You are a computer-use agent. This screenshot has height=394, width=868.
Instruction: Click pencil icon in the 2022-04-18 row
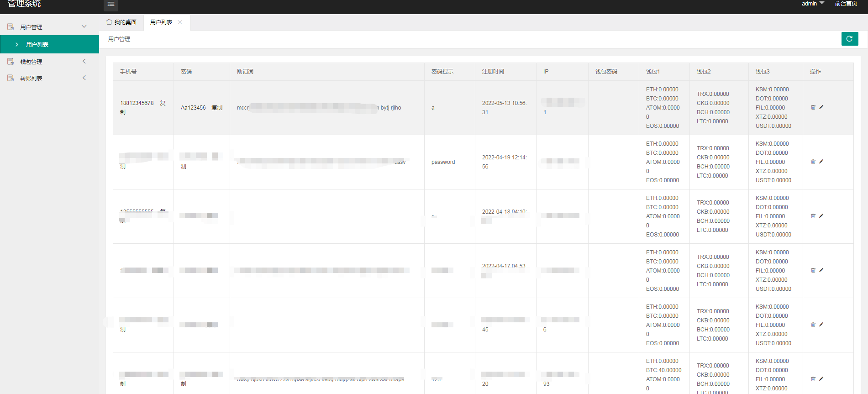pyautogui.click(x=821, y=216)
